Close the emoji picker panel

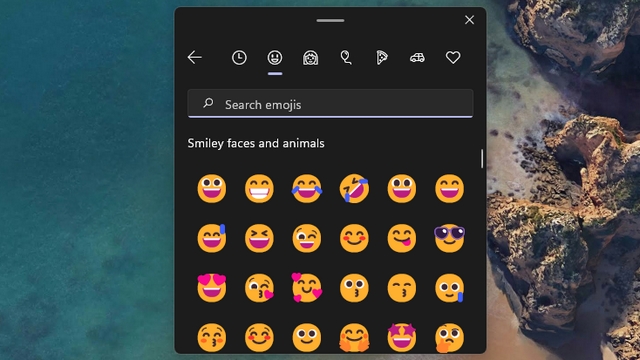469,20
